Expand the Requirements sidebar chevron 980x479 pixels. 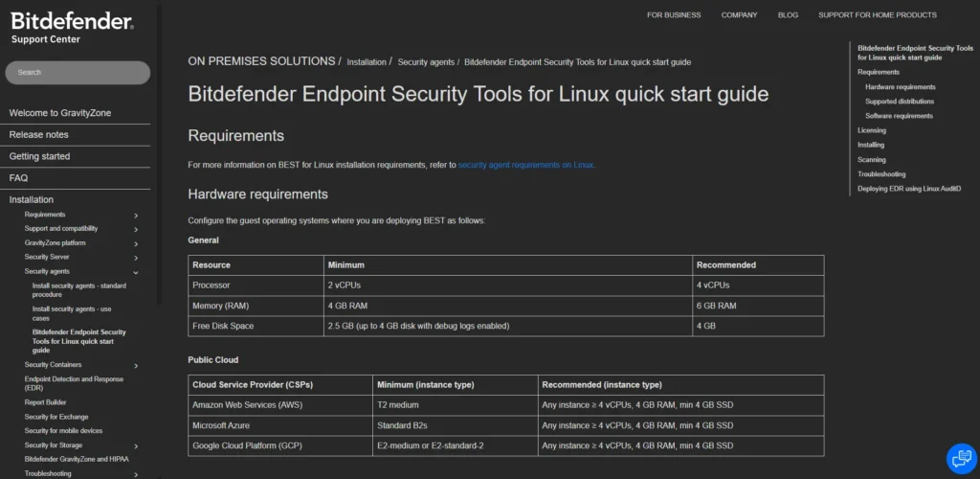click(x=136, y=216)
